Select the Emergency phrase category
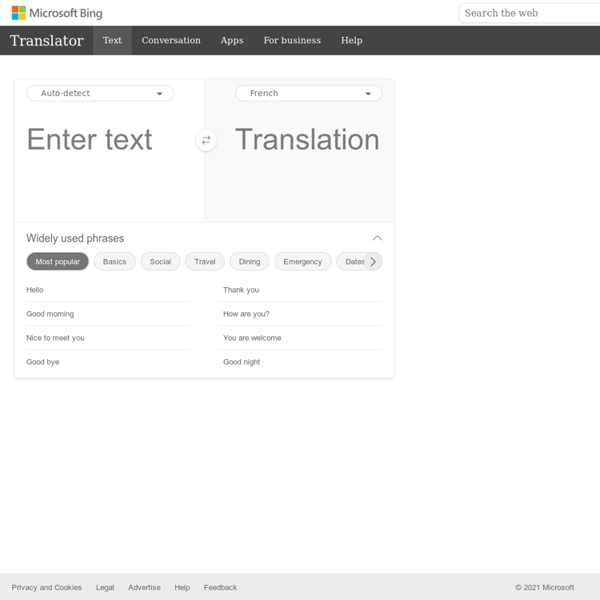The height and width of the screenshot is (600, 600). [303, 262]
